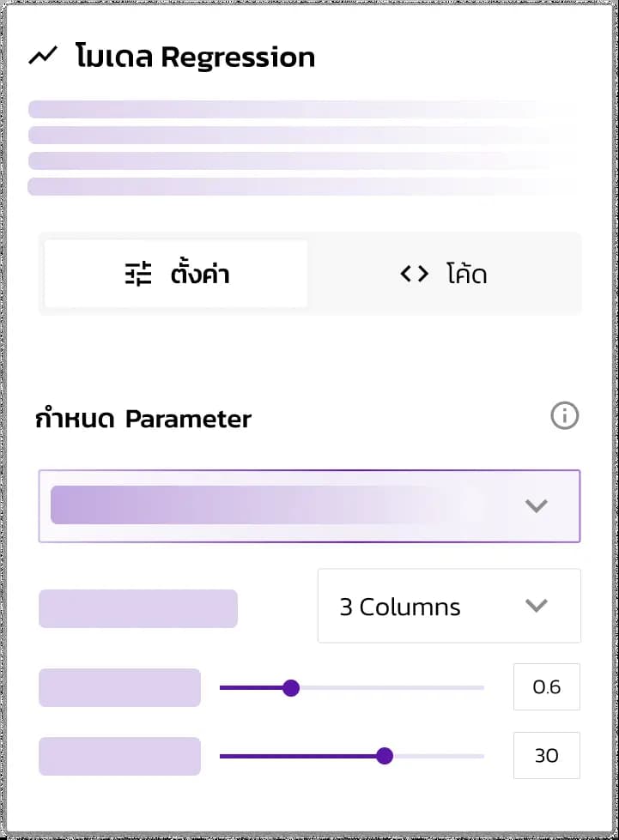This screenshot has width=619, height=840.
Task: Click the first placeholder description line under title
Action: pos(303,109)
